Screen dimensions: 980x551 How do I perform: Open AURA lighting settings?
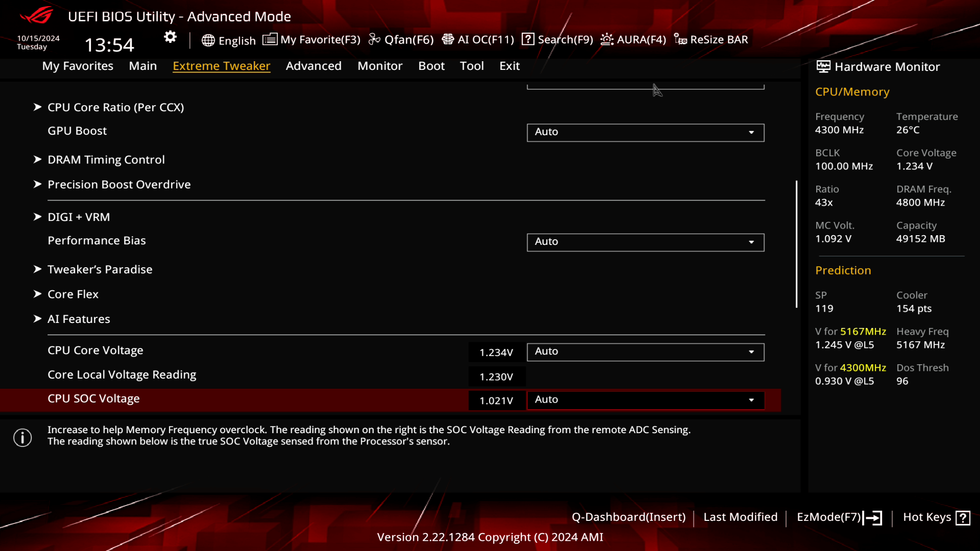(632, 39)
